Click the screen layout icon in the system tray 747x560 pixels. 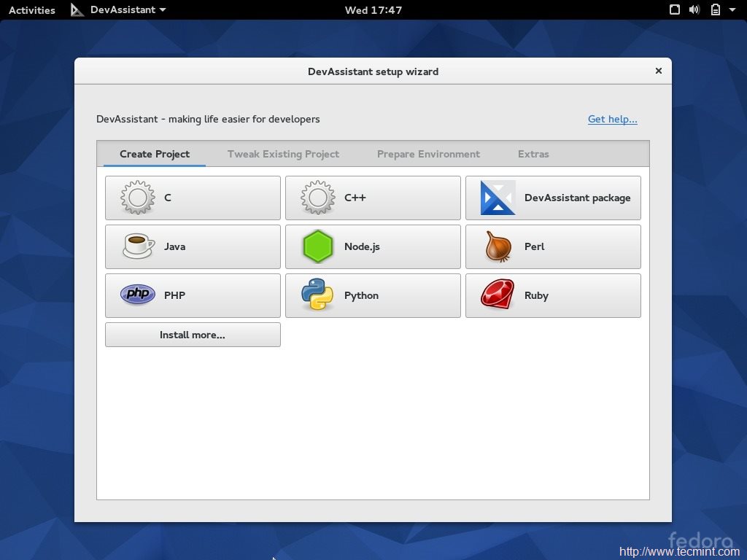tap(675, 9)
